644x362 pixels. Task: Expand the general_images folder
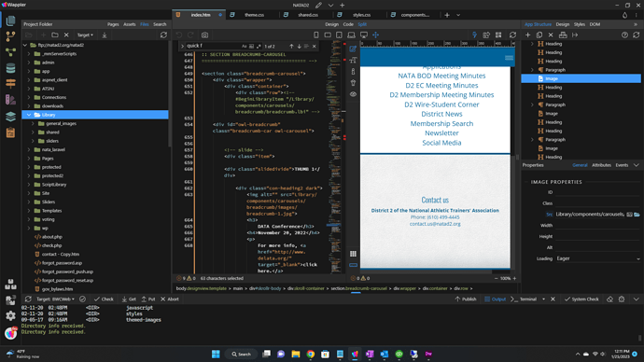coord(33,123)
